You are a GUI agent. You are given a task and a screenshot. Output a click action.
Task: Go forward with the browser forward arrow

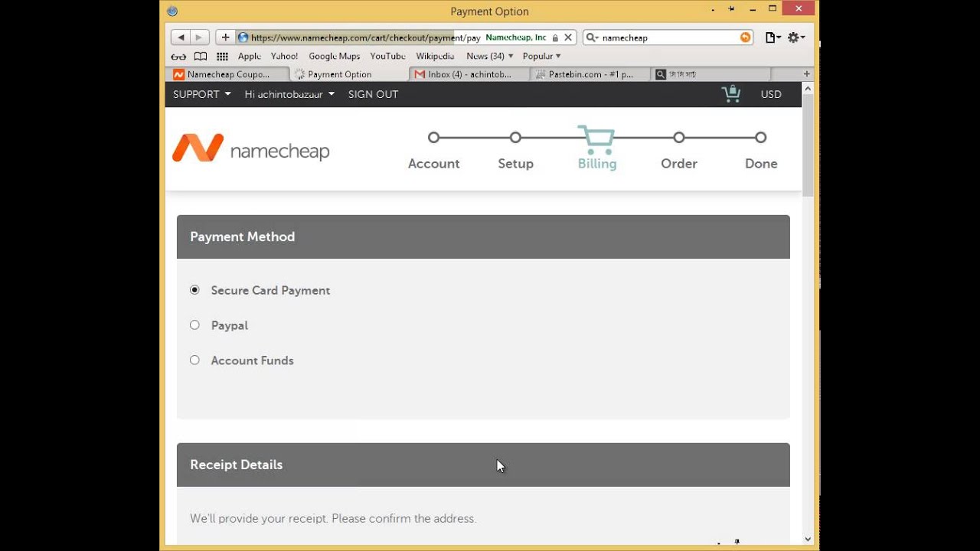[199, 37]
